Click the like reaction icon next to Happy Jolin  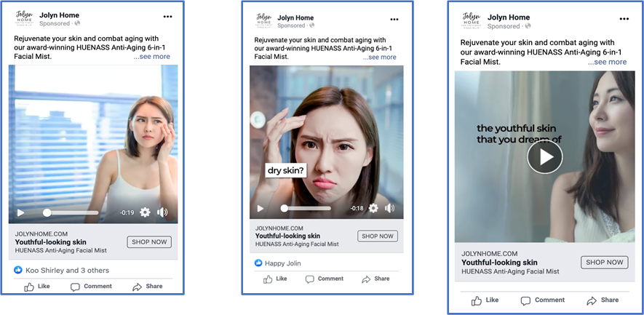(x=258, y=263)
